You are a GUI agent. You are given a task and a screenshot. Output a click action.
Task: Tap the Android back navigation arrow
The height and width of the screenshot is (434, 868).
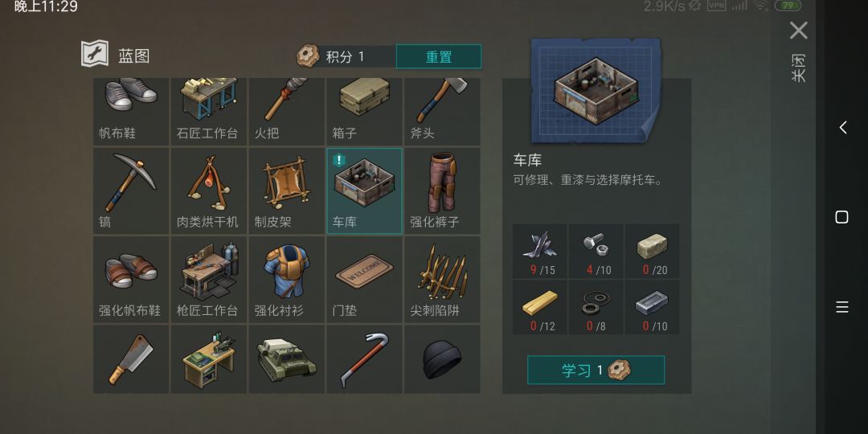click(x=842, y=127)
